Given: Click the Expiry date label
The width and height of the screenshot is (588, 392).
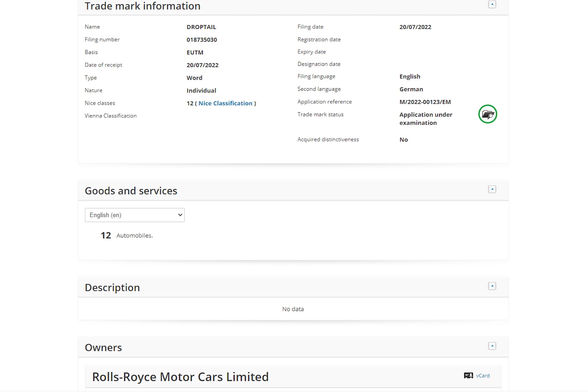Looking at the screenshot, I should [312, 52].
